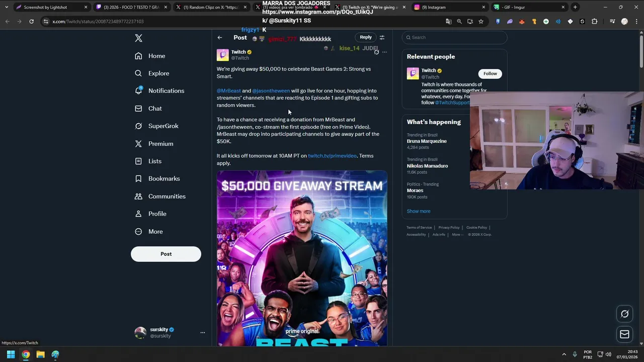Open the @MrBeast mention link
The width and height of the screenshot is (644, 362).
(x=229, y=91)
